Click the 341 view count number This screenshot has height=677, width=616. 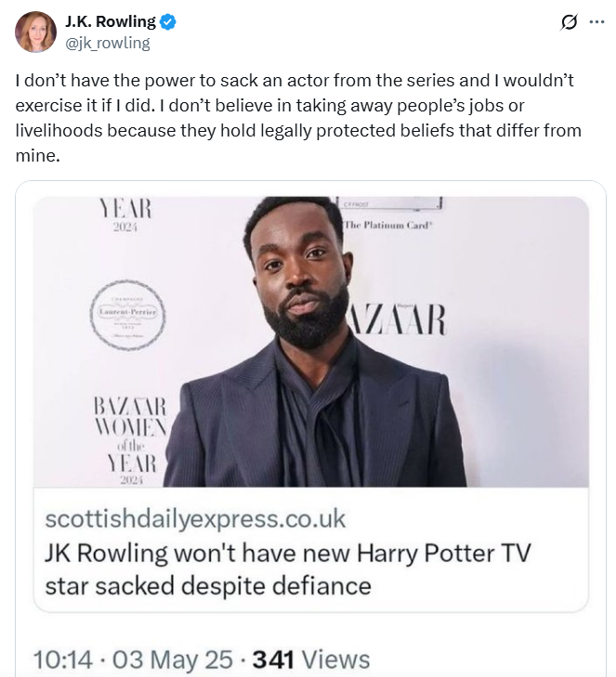273,659
